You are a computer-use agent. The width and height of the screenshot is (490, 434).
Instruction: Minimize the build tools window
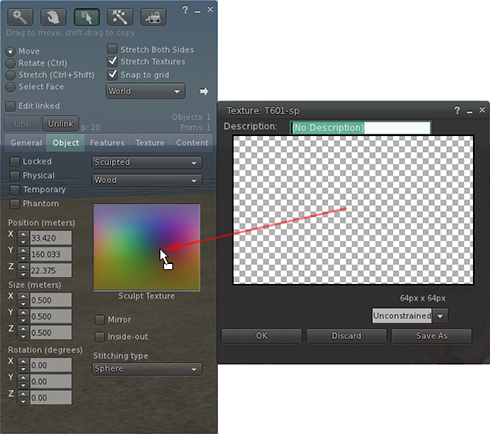coord(198,11)
